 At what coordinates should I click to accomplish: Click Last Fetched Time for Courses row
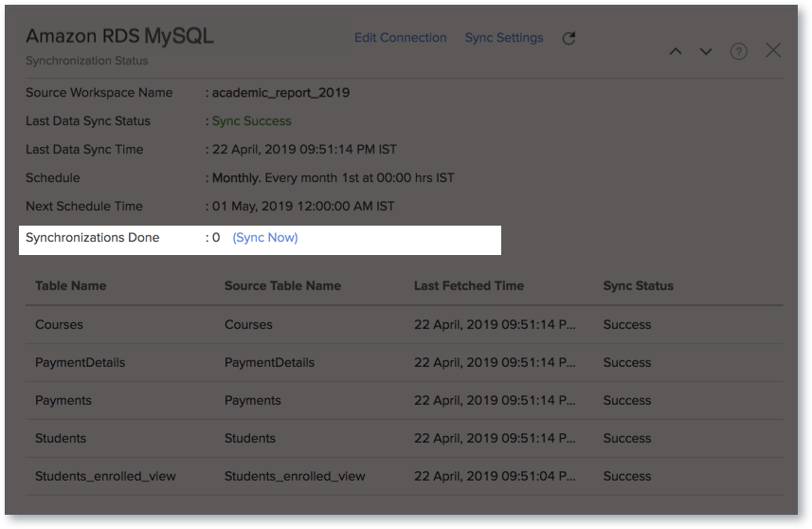pyautogui.click(x=495, y=325)
